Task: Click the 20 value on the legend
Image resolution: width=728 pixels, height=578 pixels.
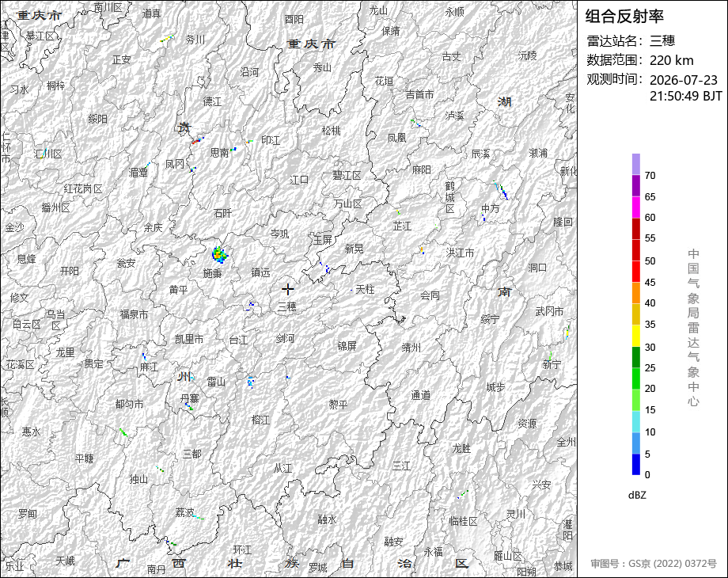Action: pos(650,389)
